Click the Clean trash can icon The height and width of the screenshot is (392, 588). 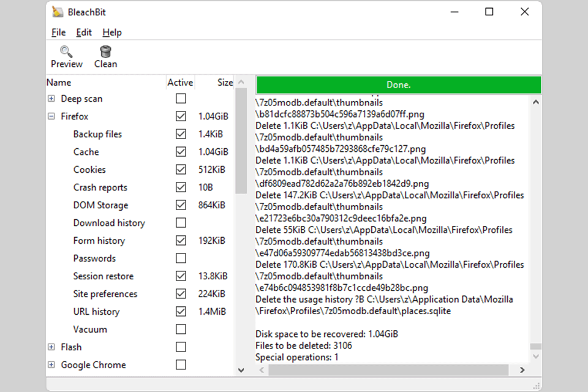tap(106, 51)
